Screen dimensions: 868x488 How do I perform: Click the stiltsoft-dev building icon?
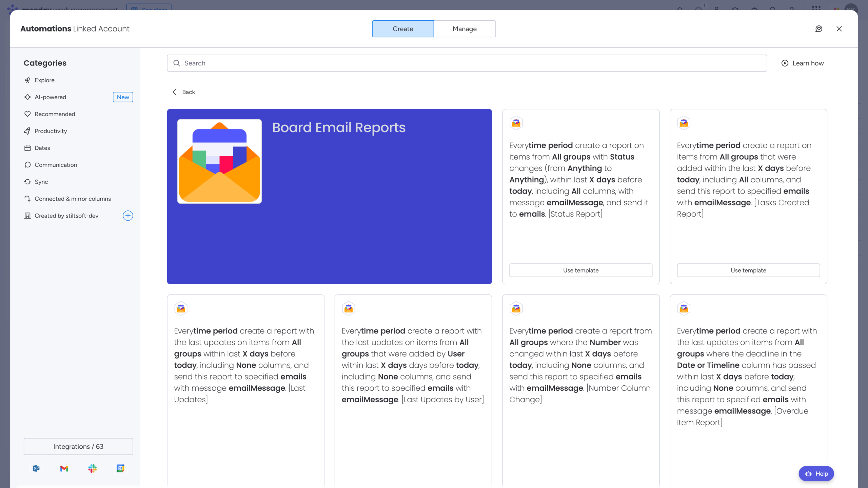27,216
